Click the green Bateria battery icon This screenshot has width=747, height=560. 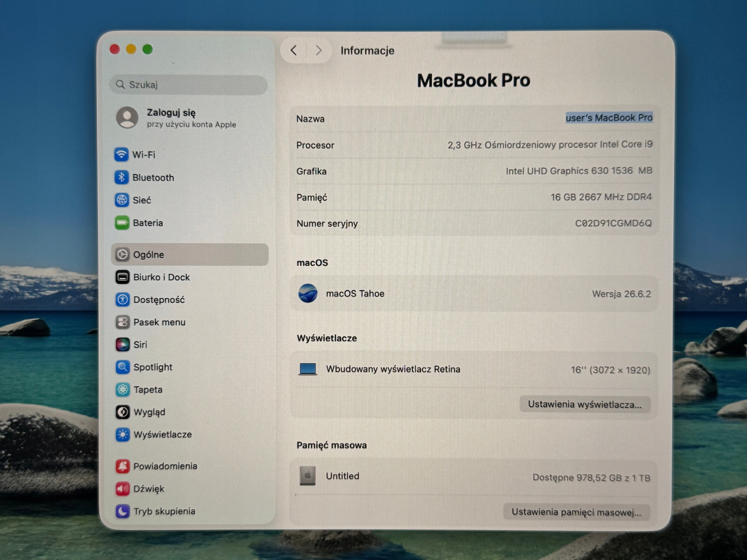[122, 223]
